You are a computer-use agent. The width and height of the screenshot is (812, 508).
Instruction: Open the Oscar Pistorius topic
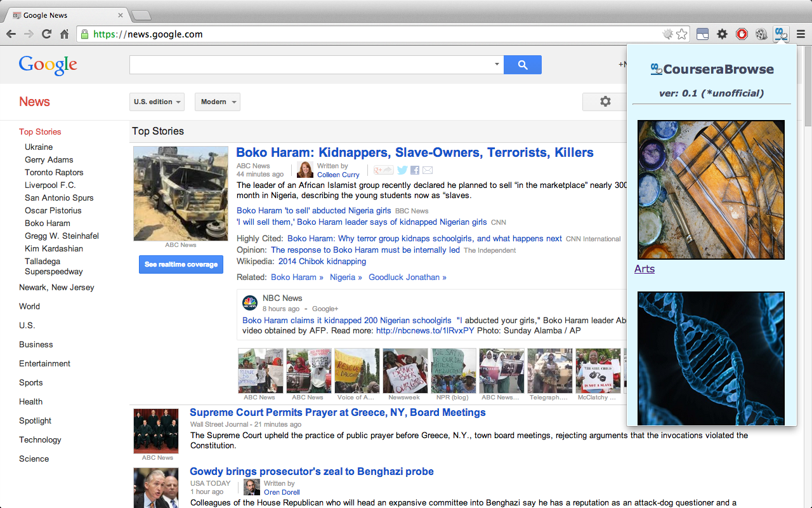53,210
